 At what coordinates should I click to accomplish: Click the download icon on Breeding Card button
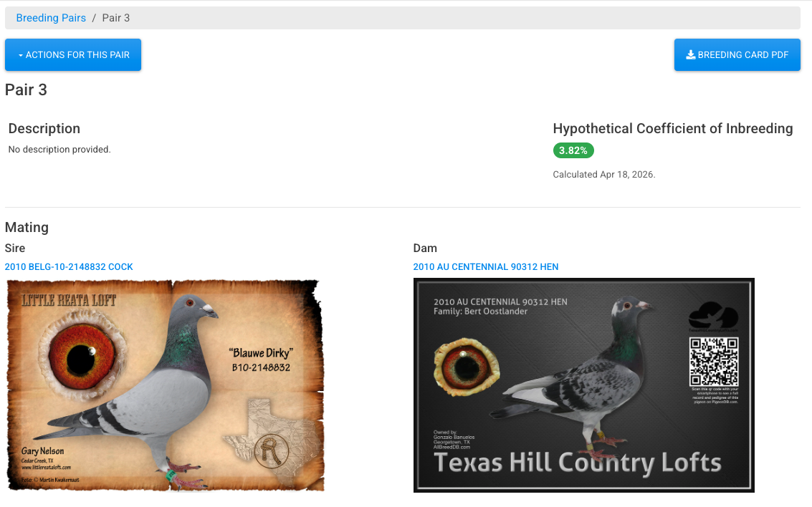coord(690,55)
